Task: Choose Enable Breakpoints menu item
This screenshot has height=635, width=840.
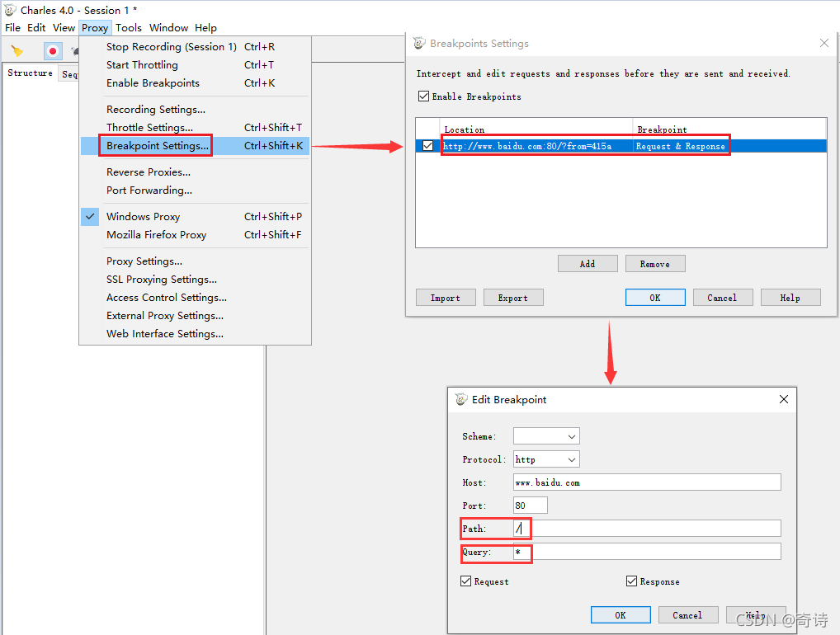Action: [195, 83]
